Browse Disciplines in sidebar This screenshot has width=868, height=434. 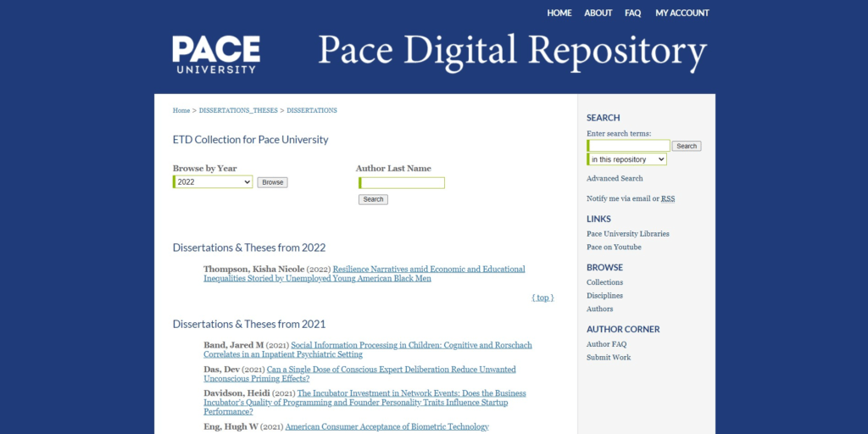[604, 296]
